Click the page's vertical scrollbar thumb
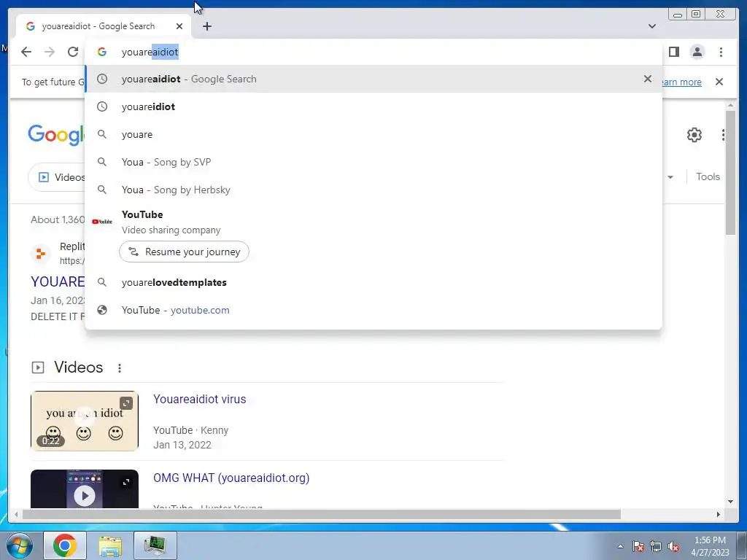This screenshot has width=747, height=560. coord(731,172)
